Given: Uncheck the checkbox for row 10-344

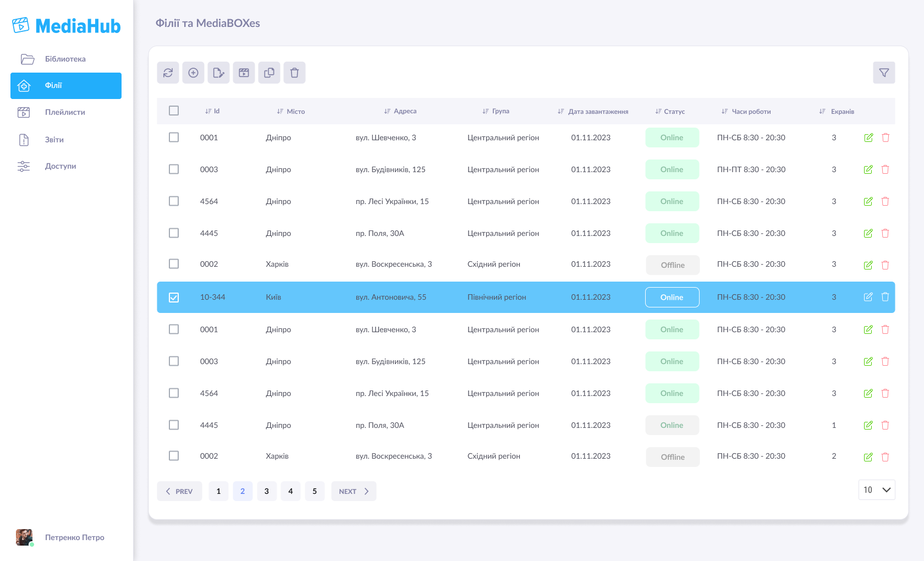Looking at the screenshot, I should pos(174,298).
